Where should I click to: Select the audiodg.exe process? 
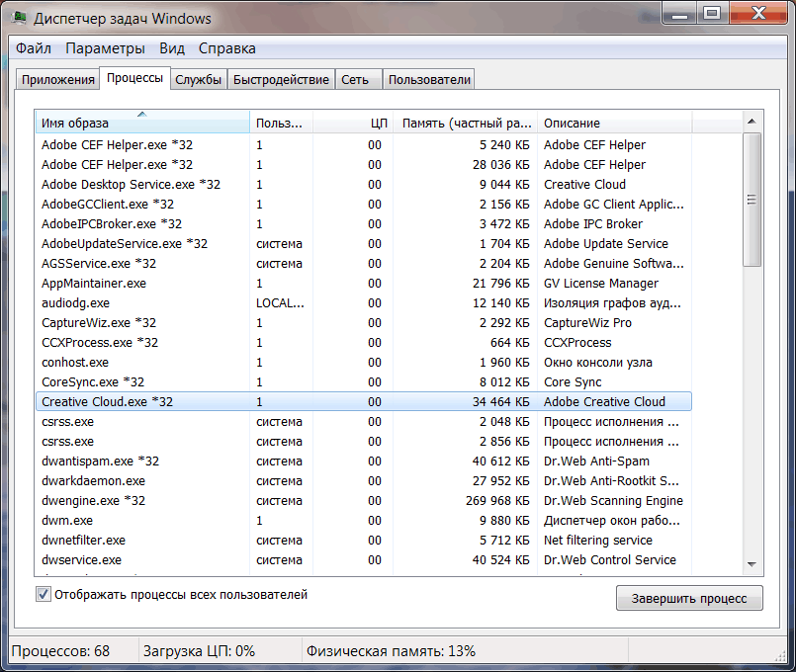364,303
